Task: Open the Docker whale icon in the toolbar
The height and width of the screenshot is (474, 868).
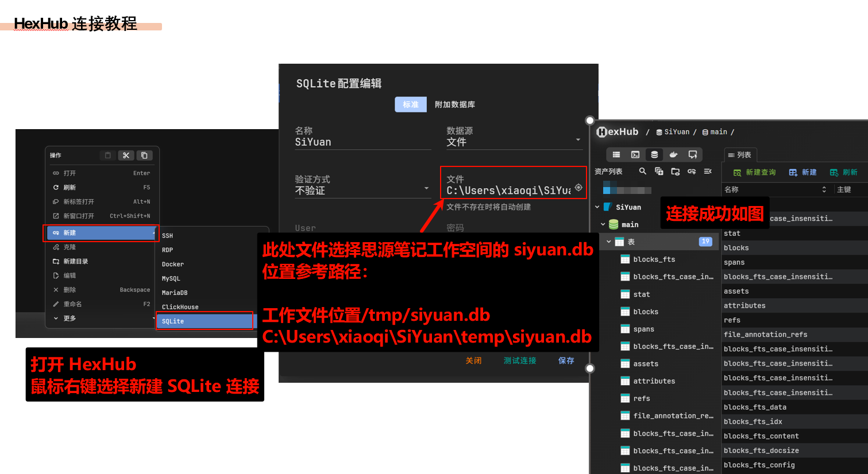Action: pos(674,154)
